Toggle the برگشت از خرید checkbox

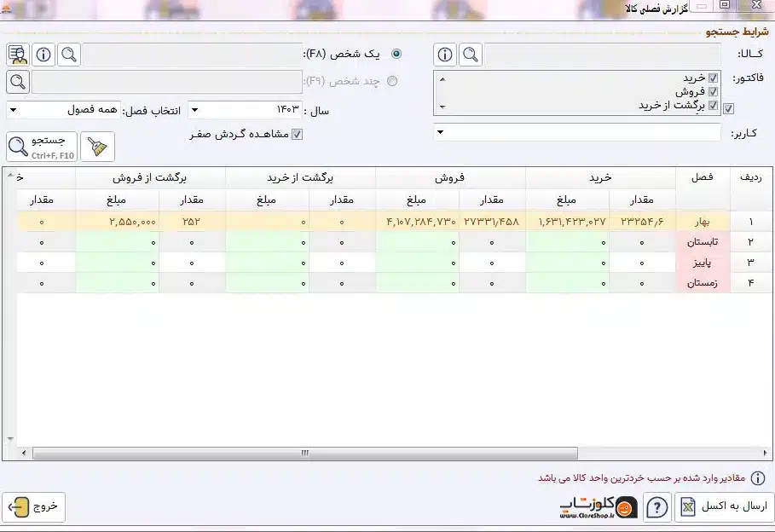click(x=713, y=105)
